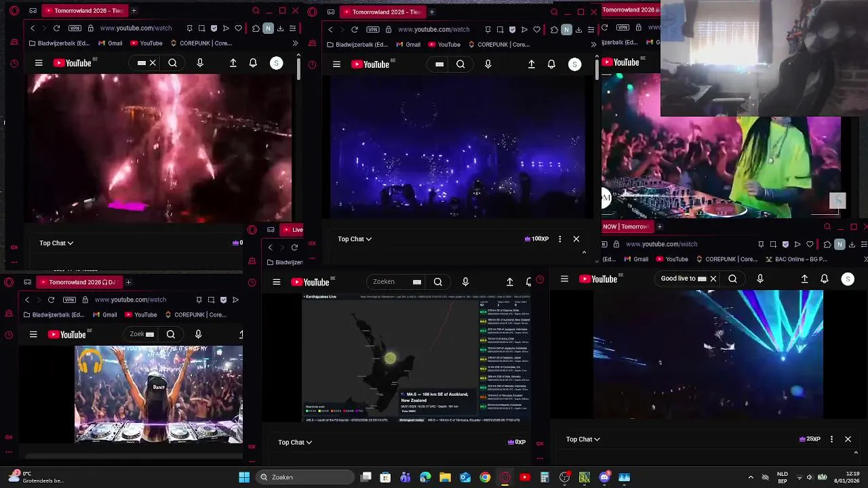This screenshot has width=868, height=488.
Task: Toggle VPN badge in blue concert window
Action: pyautogui.click(x=373, y=30)
